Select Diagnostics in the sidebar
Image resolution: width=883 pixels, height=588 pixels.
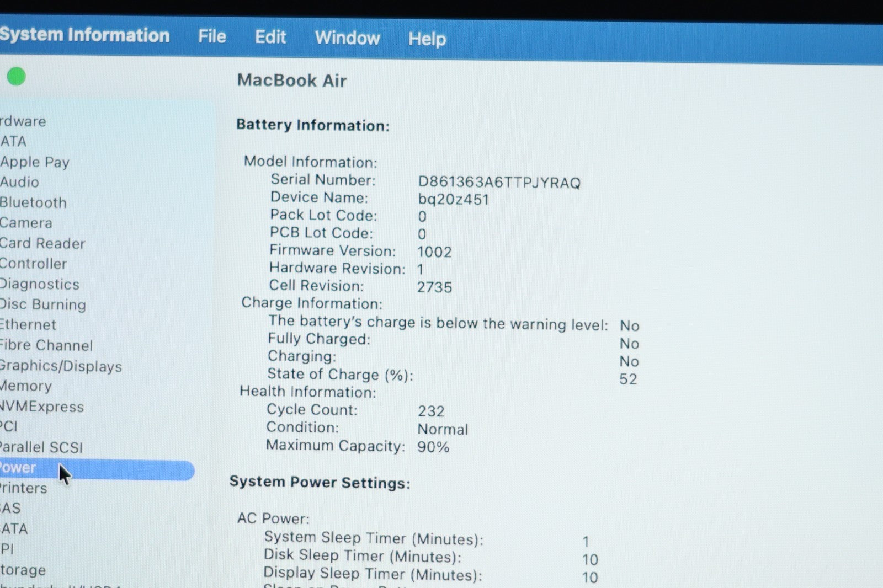tap(40, 284)
